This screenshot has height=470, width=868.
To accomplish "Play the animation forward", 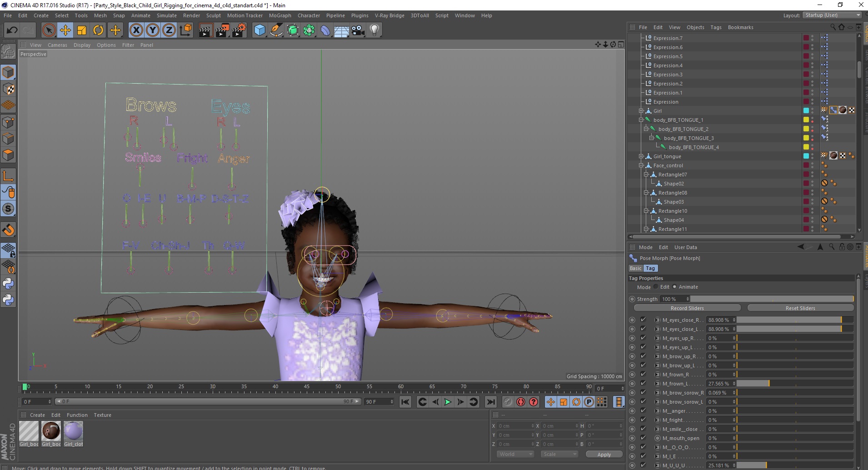I will pyautogui.click(x=448, y=402).
